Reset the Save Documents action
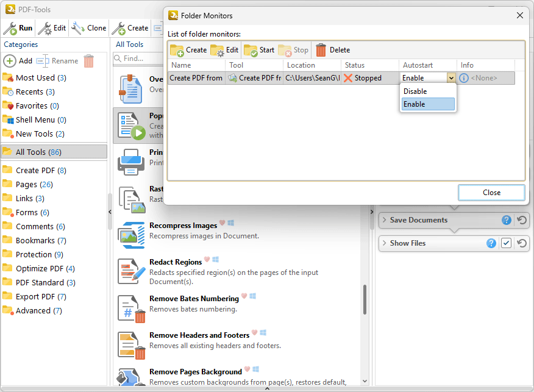 click(x=522, y=220)
